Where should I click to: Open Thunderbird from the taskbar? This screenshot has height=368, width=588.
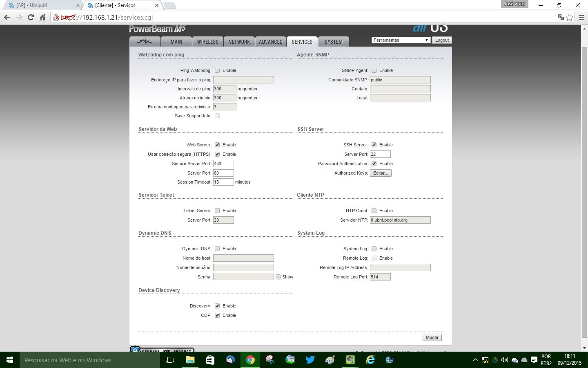click(230, 360)
